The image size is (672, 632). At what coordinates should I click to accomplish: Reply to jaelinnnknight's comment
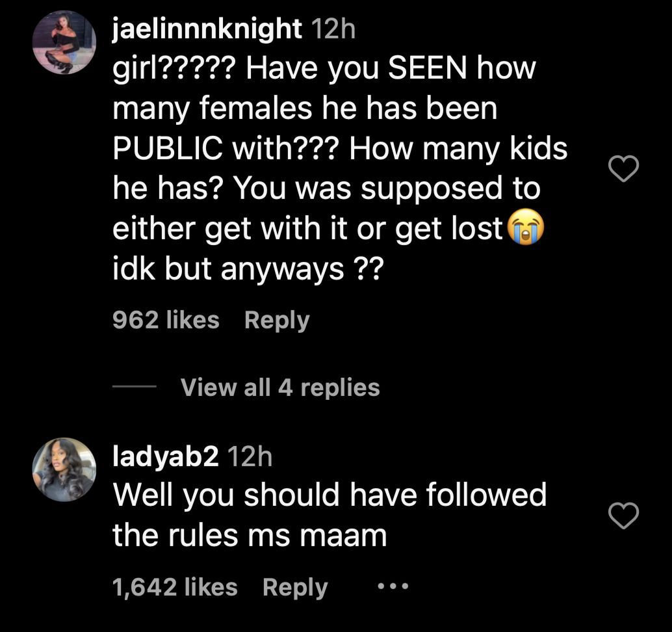278,319
